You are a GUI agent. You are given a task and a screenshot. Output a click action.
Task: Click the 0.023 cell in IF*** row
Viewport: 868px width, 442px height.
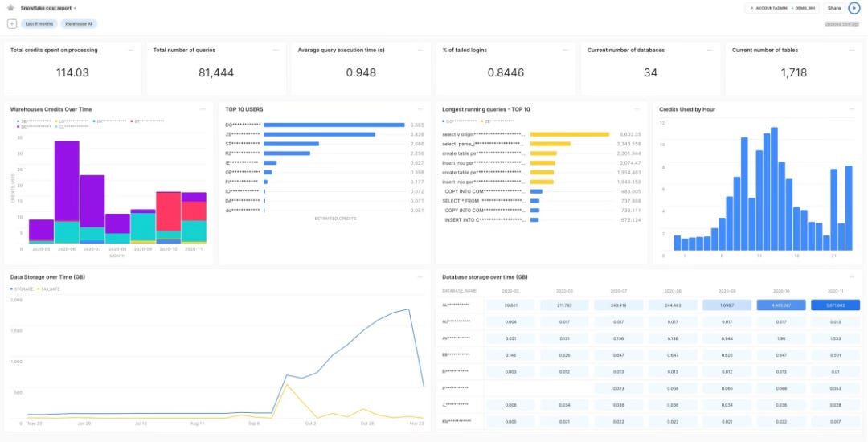(x=618, y=388)
